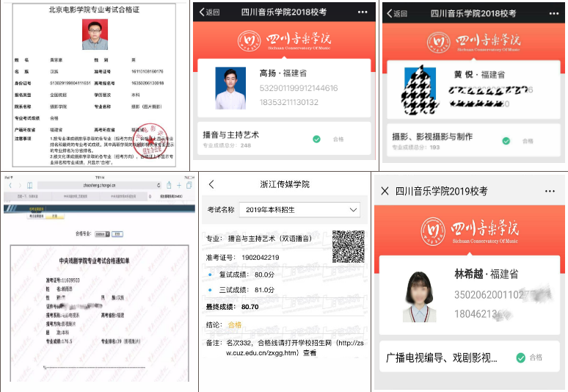The width and height of the screenshot is (568, 392).
Task: Reload the zhaosheng.zhongxi.cn page
Action: (159, 185)
